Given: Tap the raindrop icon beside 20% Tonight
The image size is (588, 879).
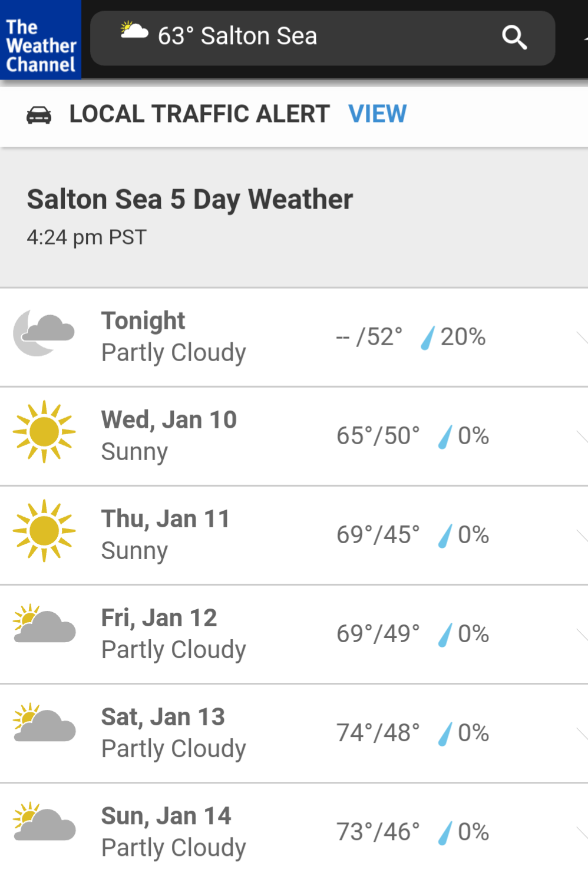Looking at the screenshot, I should 428,338.
